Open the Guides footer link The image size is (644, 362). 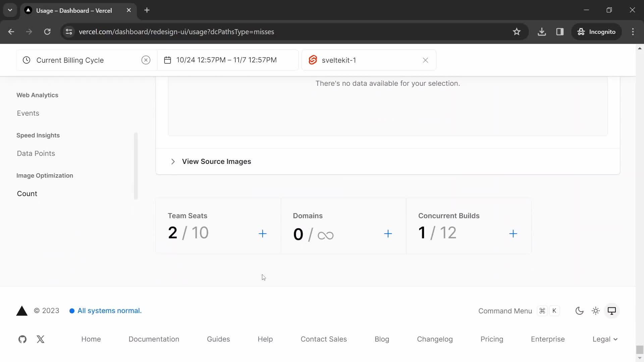tap(218, 339)
